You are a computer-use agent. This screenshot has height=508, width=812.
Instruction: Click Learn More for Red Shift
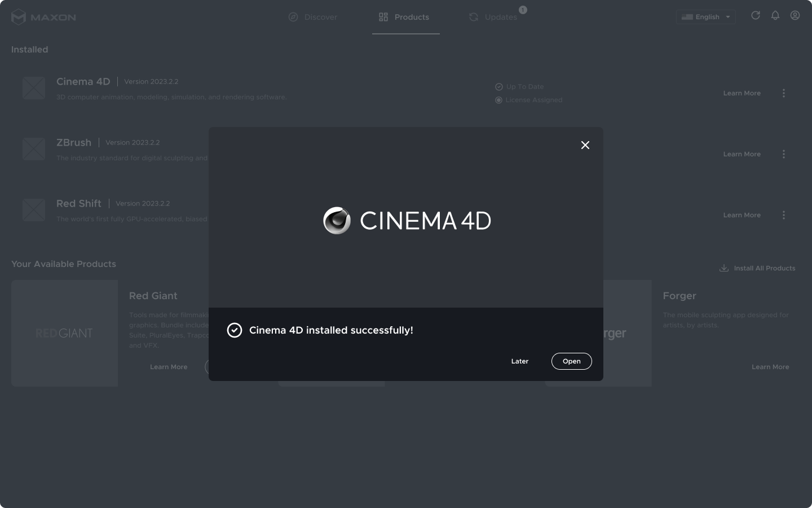(x=742, y=215)
